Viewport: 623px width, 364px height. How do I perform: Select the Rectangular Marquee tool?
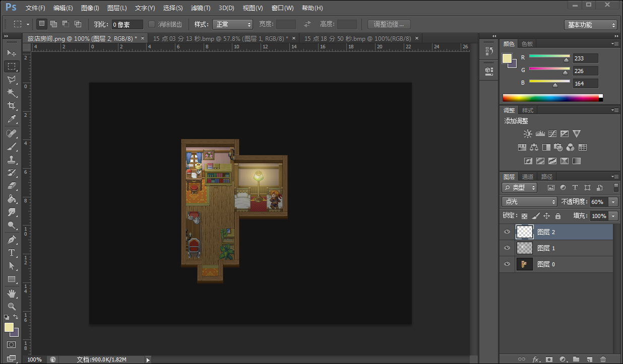point(12,66)
